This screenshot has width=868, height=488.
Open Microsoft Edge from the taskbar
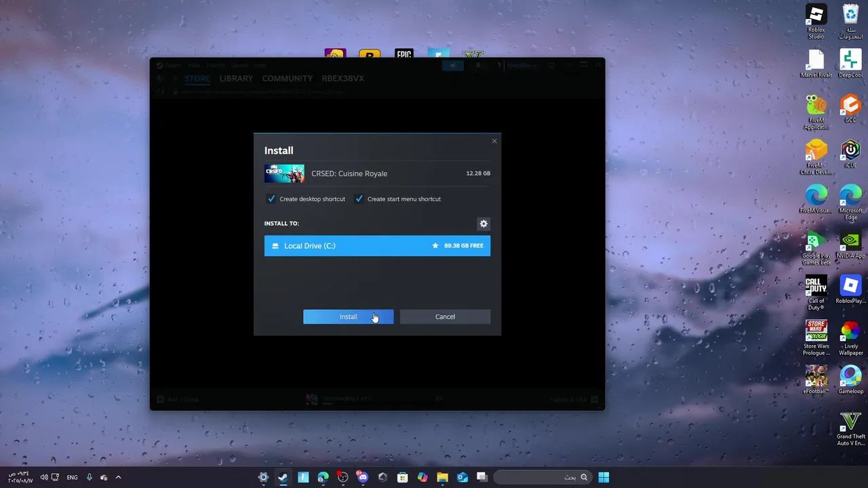click(x=323, y=477)
